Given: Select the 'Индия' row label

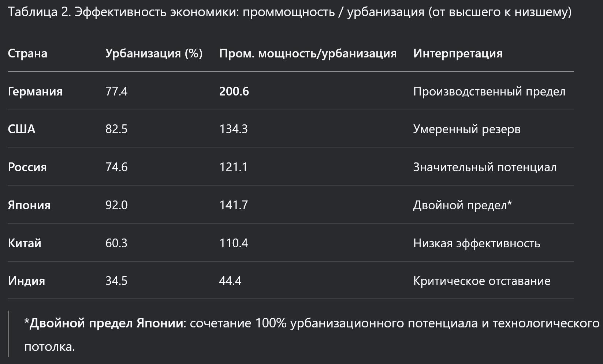Looking at the screenshot, I should coord(26,281).
